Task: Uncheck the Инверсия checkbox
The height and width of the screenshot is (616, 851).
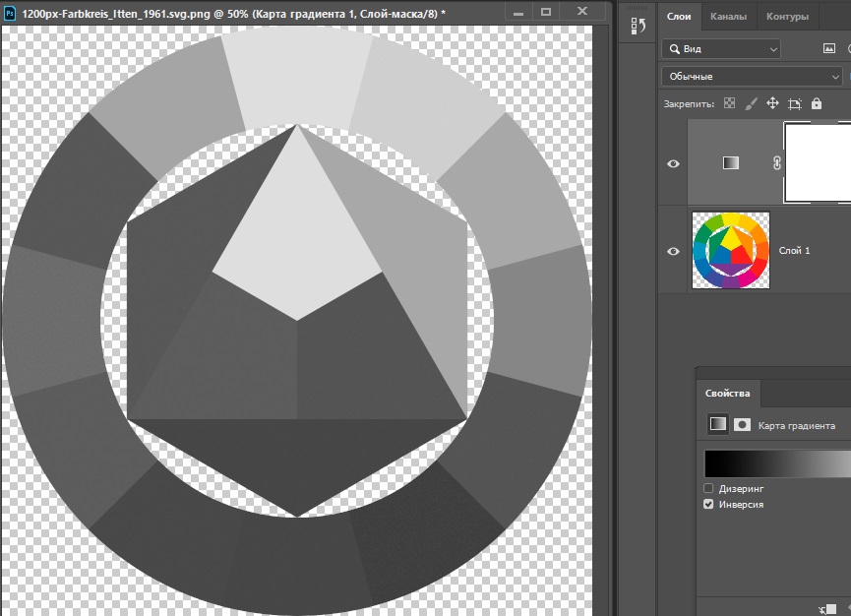Action: pos(708,504)
